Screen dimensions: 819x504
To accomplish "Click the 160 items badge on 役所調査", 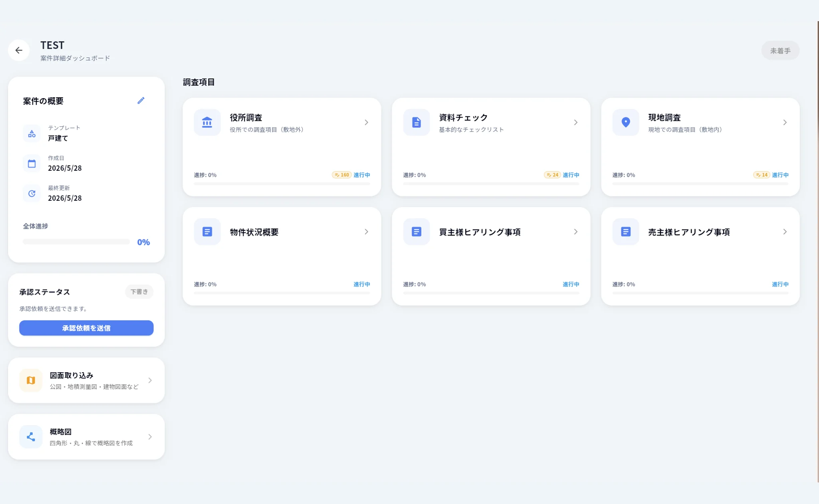I will (341, 175).
